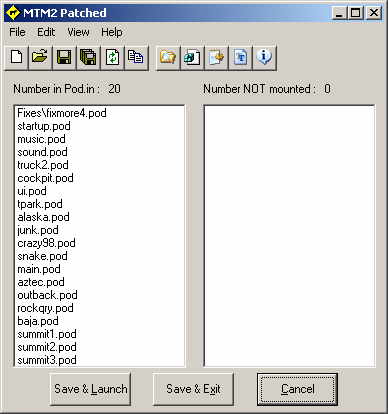Click the folder with magnifier browse icon
Image resolution: width=388 pixels, height=414 pixels.
tap(168, 58)
